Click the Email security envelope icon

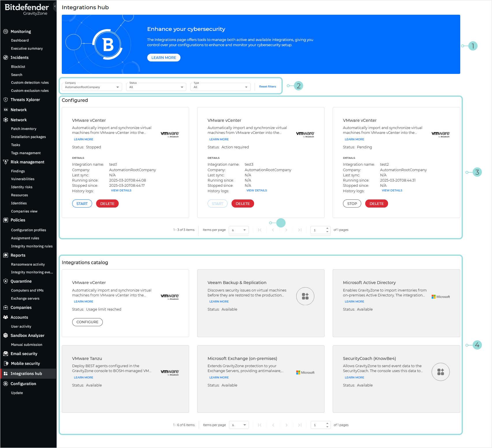[5, 354]
